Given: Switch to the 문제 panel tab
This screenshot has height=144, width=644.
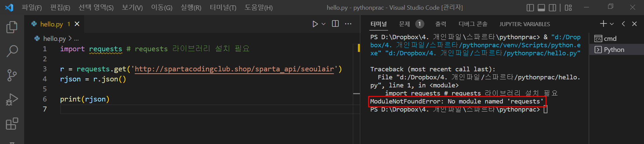Looking at the screenshot, I should [404, 24].
